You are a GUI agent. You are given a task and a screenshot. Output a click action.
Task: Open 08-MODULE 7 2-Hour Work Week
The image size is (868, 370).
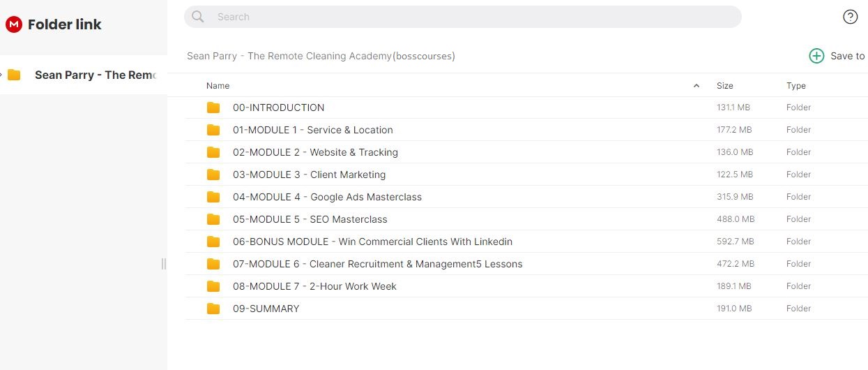tap(314, 286)
